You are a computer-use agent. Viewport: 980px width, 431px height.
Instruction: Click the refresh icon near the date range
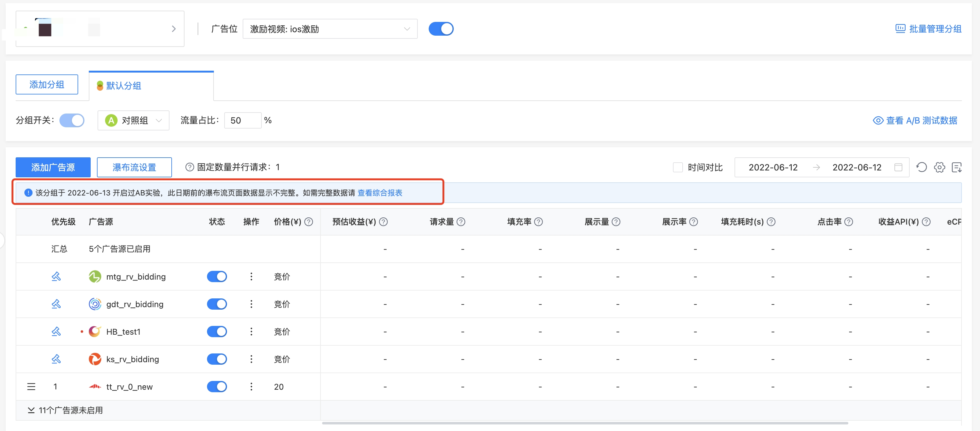[922, 167]
